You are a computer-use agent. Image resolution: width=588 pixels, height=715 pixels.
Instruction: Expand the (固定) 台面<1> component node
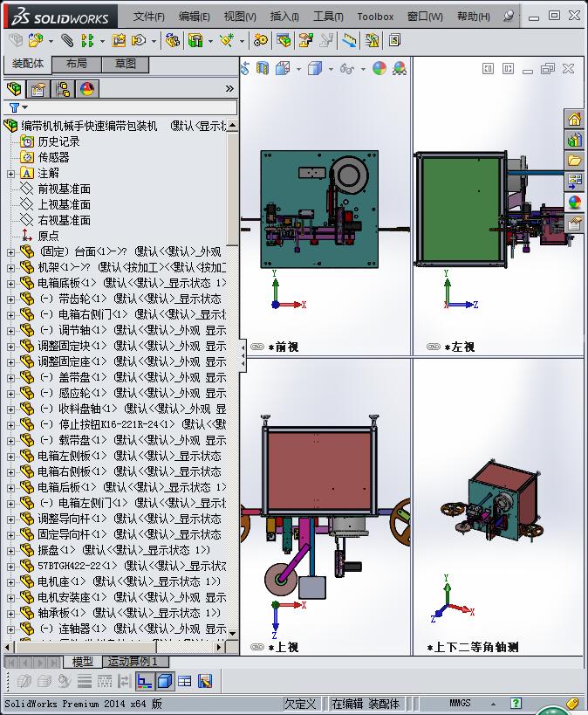pyautogui.click(x=11, y=252)
